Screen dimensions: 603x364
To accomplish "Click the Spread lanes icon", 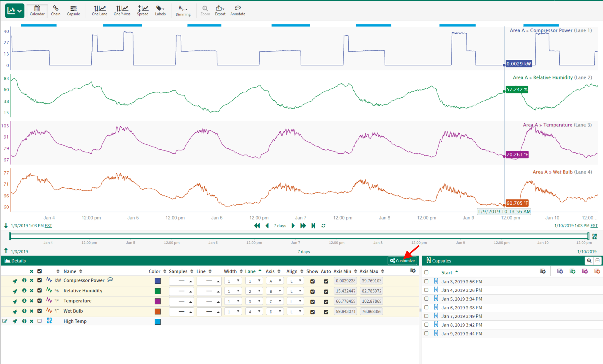I will pyautogui.click(x=142, y=10).
